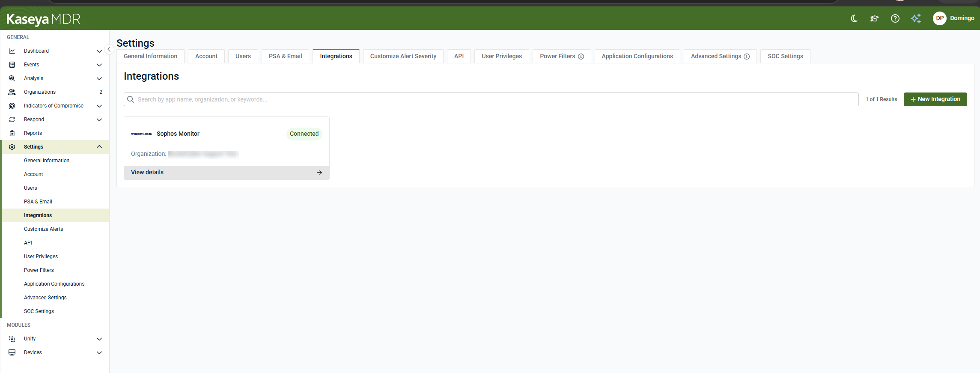Screen dimensions: 980x373
Task: Click the Advanced Settings info icon
Action: tap(747, 57)
